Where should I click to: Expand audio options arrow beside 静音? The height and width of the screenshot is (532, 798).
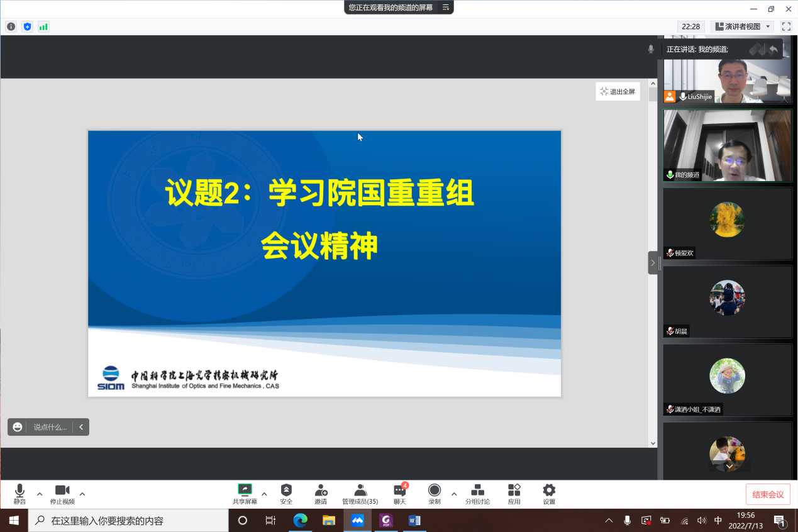pyautogui.click(x=40, y=494)
